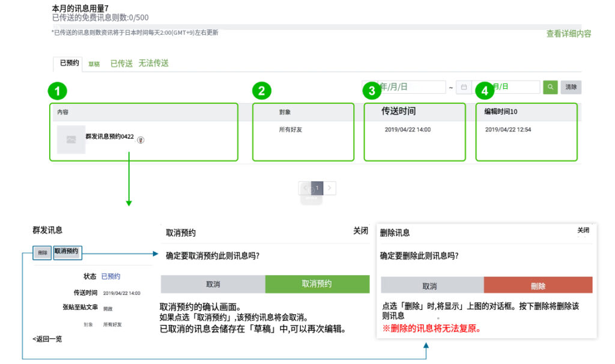Confirm with the green 取消预约 button
The height and width of the screenshot is (364, 615).
(318, 283)
